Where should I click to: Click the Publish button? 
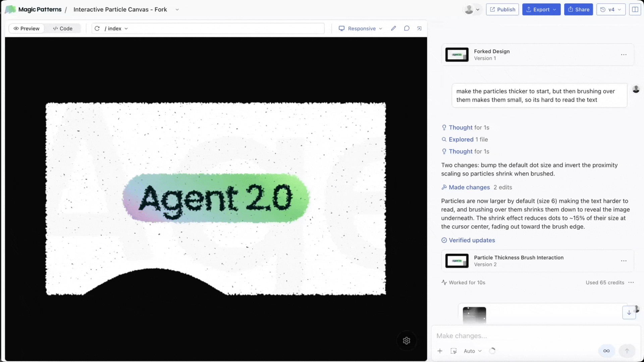click(x=502, y=9)
